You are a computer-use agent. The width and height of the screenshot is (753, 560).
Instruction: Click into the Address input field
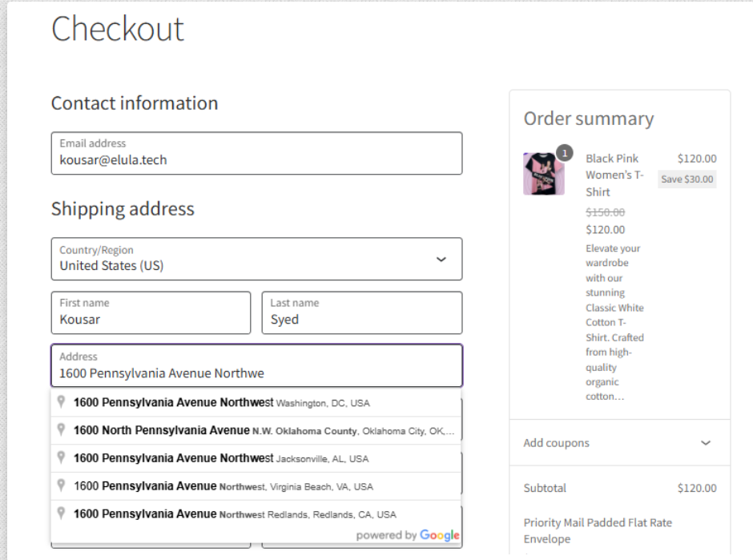[x=256, y=365]
